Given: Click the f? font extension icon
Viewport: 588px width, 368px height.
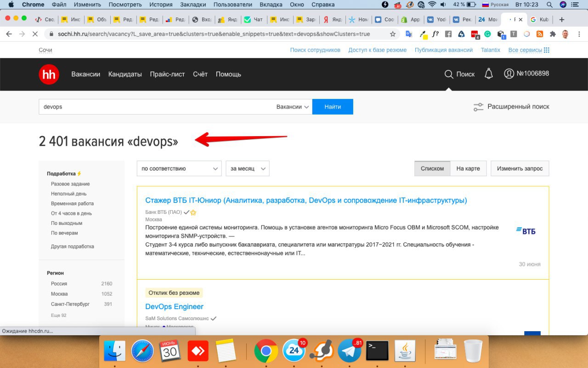Looking at the screenshot, I should tap(435, 34).
